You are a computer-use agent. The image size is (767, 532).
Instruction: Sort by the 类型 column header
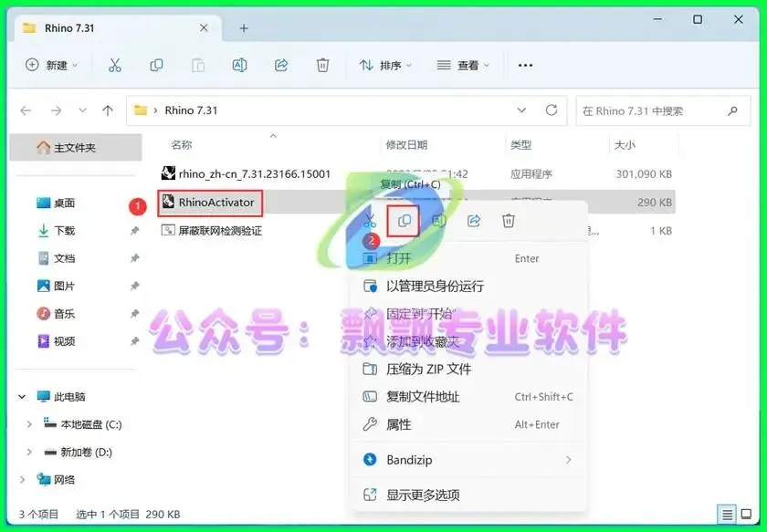[x=521, y=145]
